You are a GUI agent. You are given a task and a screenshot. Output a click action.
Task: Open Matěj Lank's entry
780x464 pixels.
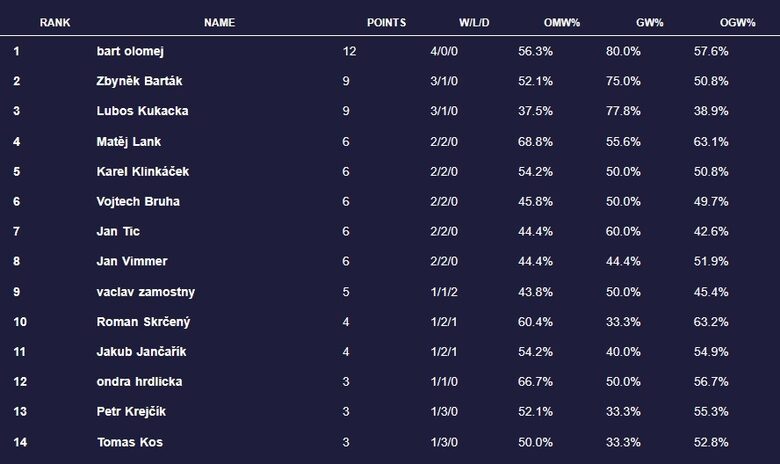point(129,141)
